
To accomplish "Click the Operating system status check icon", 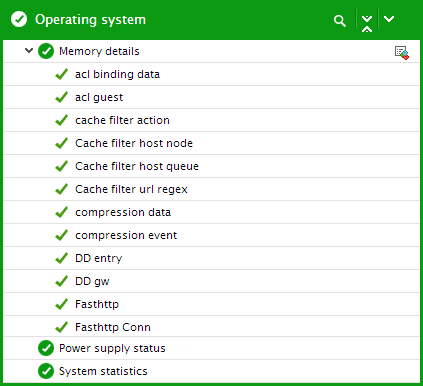I will tap(19, 19).
